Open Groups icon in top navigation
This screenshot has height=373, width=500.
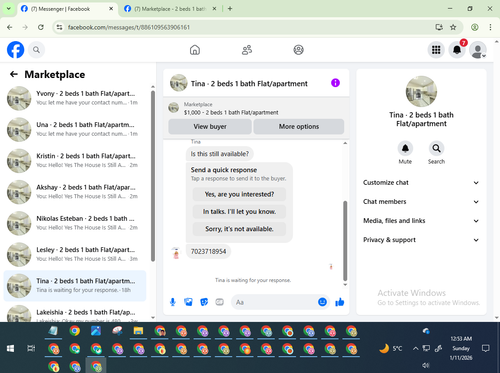pos(298,50)
